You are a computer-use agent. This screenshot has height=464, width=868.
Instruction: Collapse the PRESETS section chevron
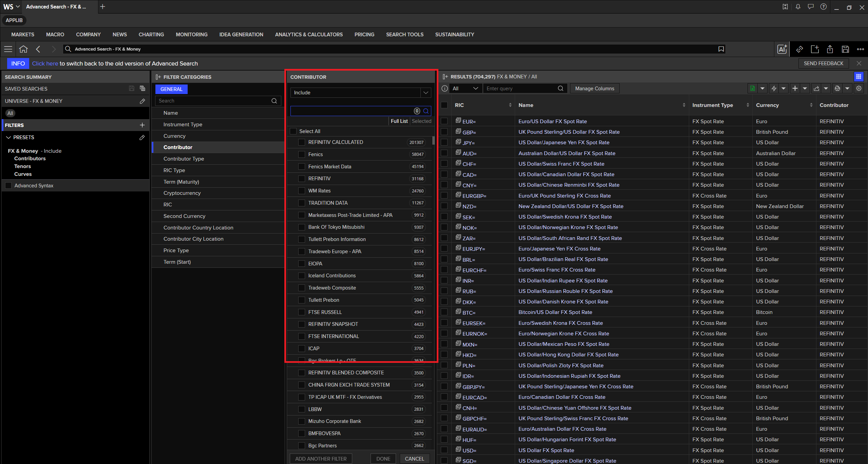pyautogui.click(x=8, y=137)
